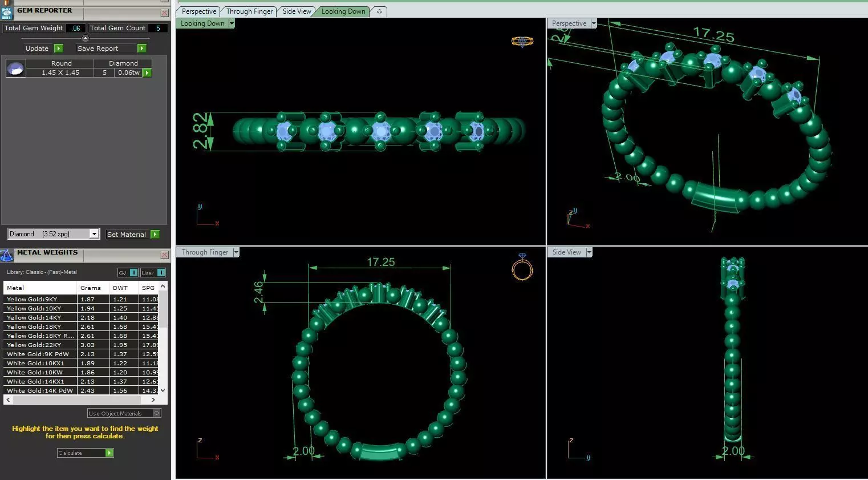Select the White Gold:10KX1 row

[82, 363]
